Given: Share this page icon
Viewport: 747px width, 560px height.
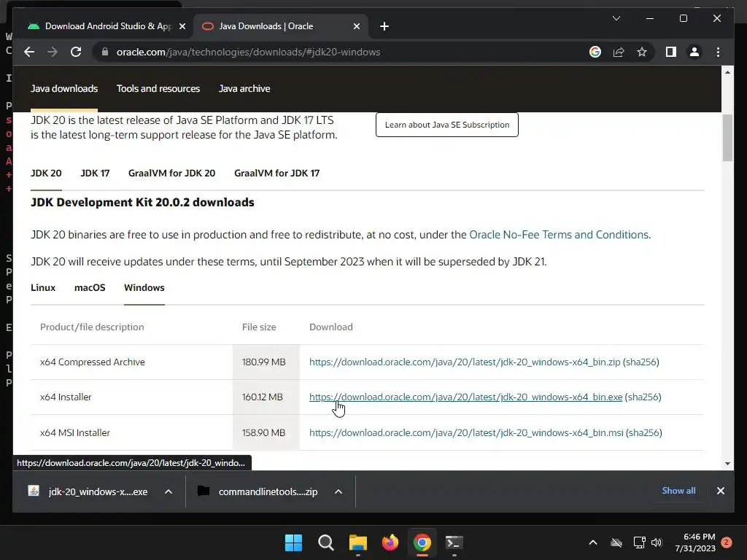Looking at the screenshot, I should pos(619,52).
